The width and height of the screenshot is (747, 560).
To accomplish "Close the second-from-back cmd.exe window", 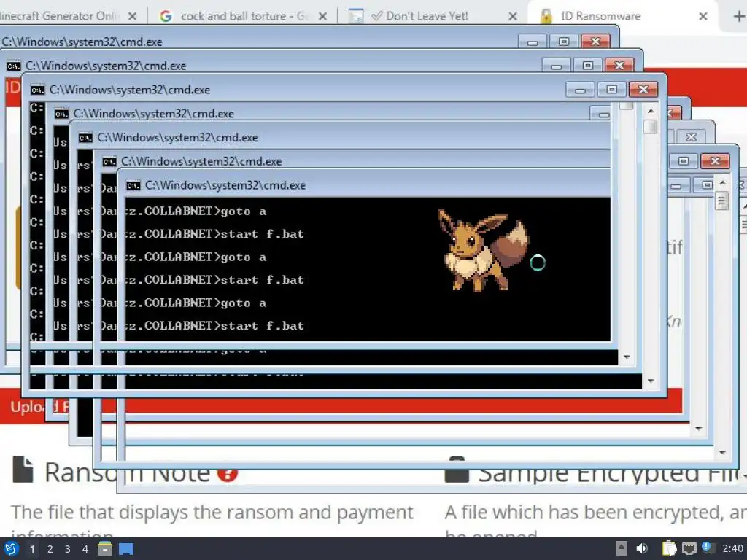I will 619,65.
